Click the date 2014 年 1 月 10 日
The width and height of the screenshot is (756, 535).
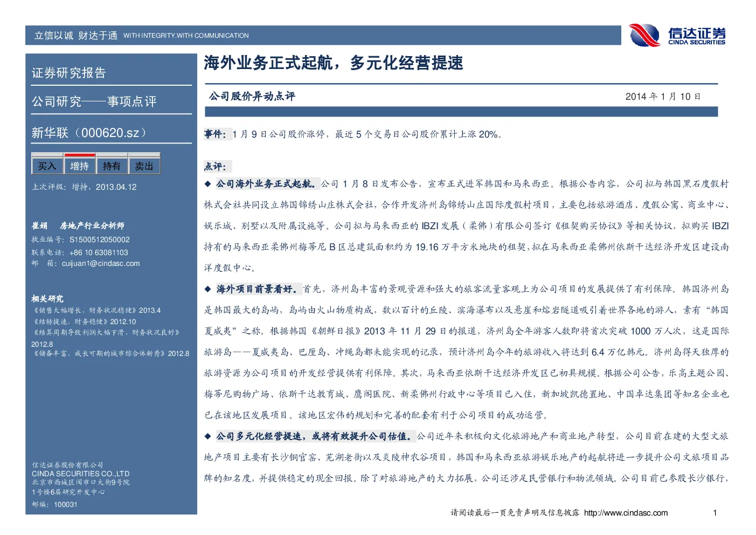coord(663,97)
